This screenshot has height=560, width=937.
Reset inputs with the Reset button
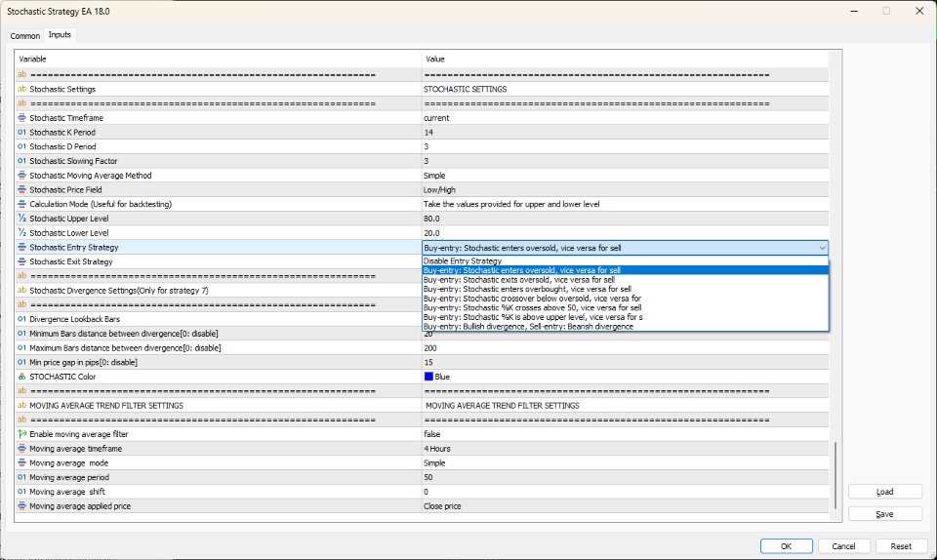click(901, 546)
